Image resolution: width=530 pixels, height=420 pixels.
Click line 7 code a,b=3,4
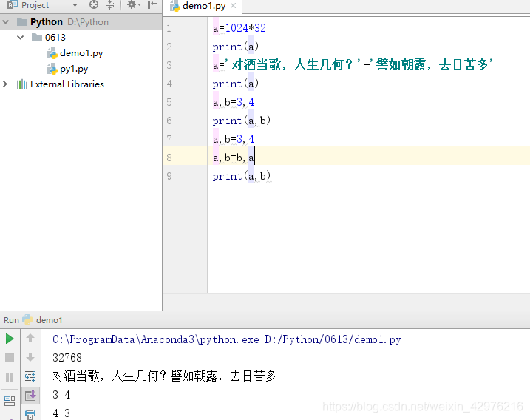234,139
